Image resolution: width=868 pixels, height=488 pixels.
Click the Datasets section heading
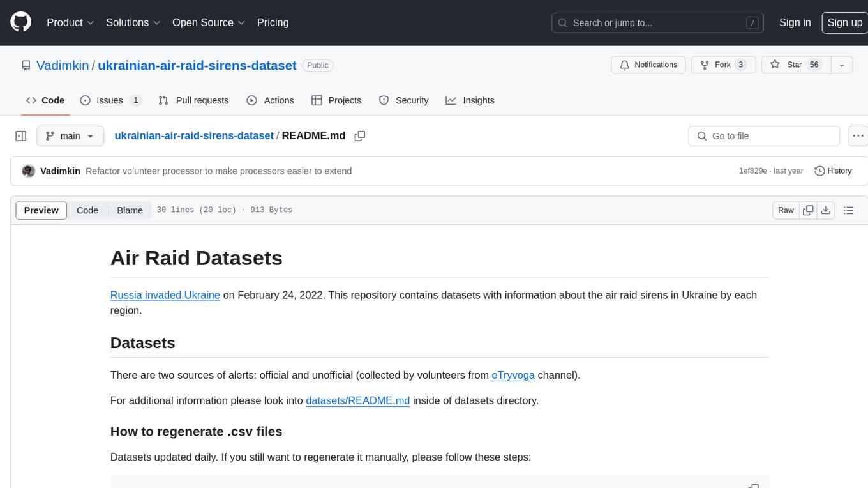pyautogui.click(x=143, y=343)
